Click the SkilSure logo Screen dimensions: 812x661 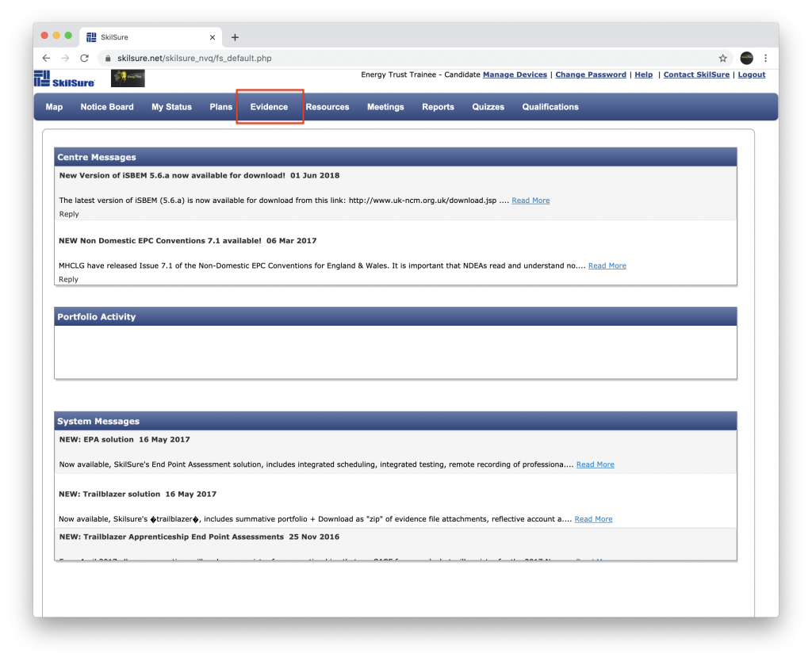click(65, 78)
